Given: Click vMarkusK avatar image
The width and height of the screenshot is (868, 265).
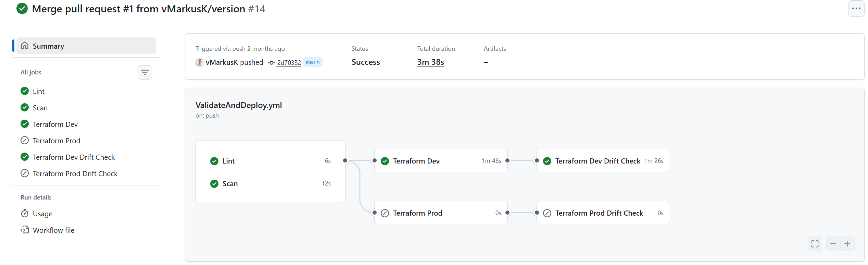Looking at the screenshot, I should point(200,62).
